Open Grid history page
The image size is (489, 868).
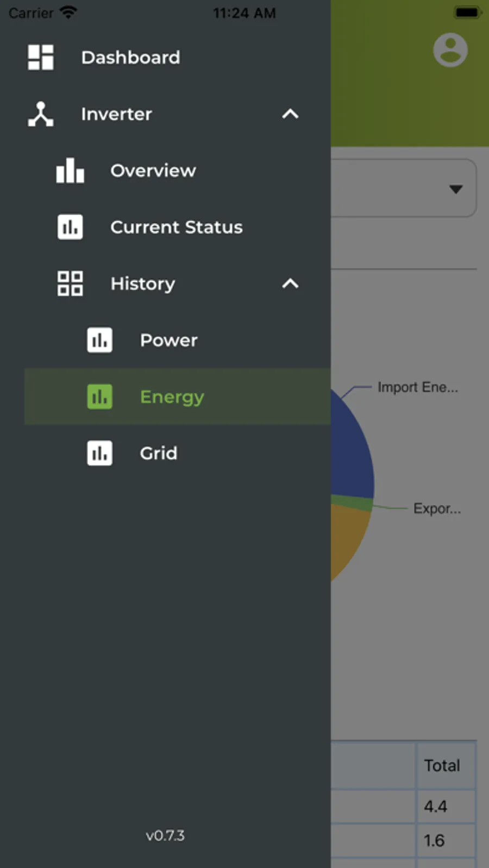tap(159, 453)
